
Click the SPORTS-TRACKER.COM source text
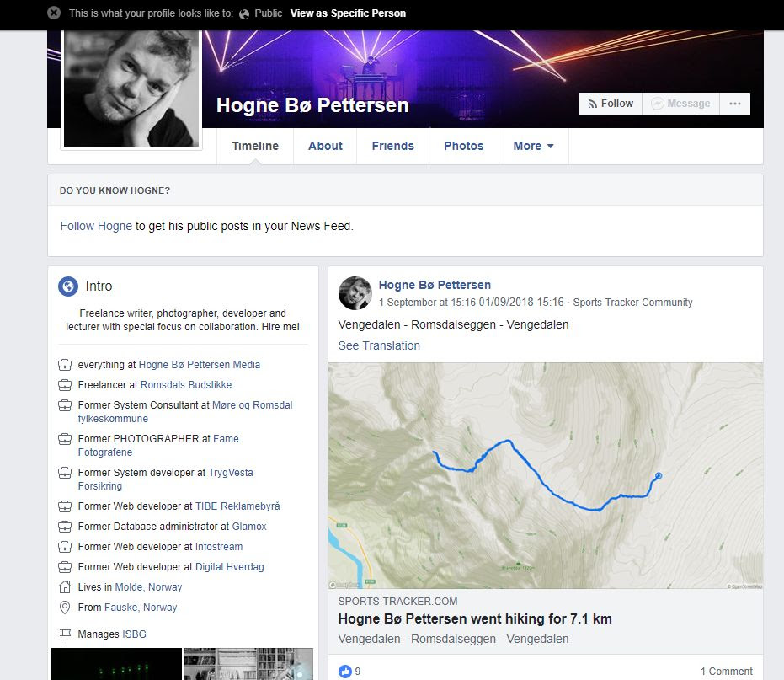pyautogui.click(x=397, y=602)
